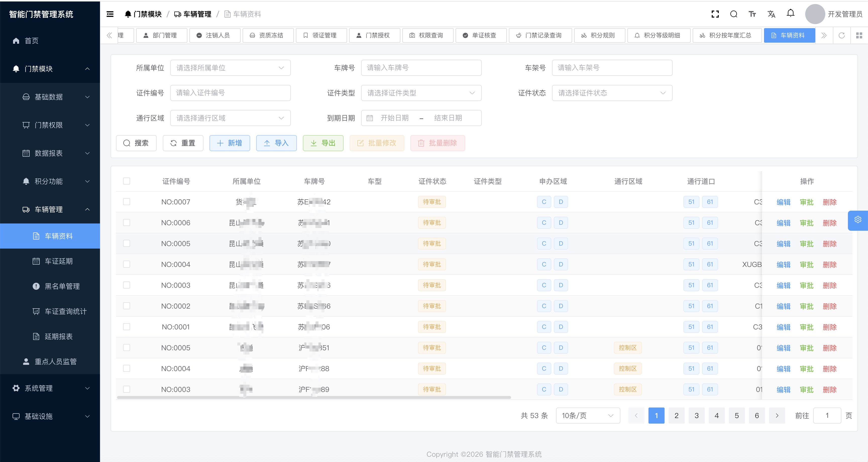Click the table's horizontal scrollbar

tap(314, 398)
